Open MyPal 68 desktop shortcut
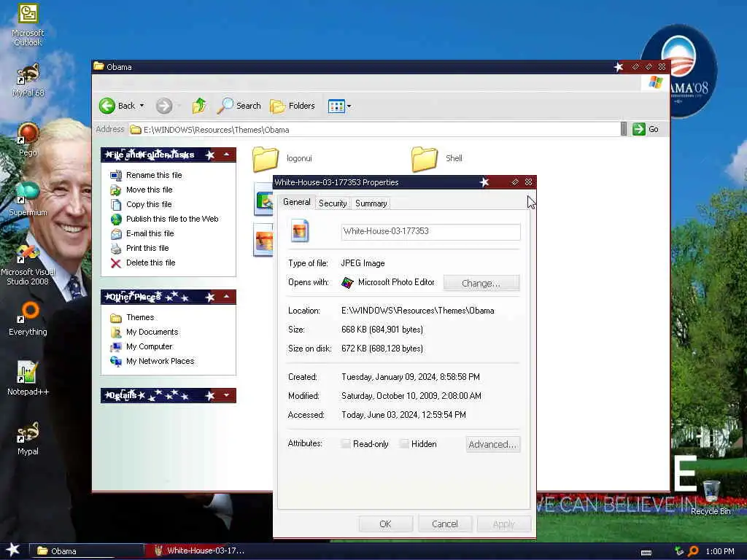Viewport: 747px width, 560px height. [x=28, y=80]
